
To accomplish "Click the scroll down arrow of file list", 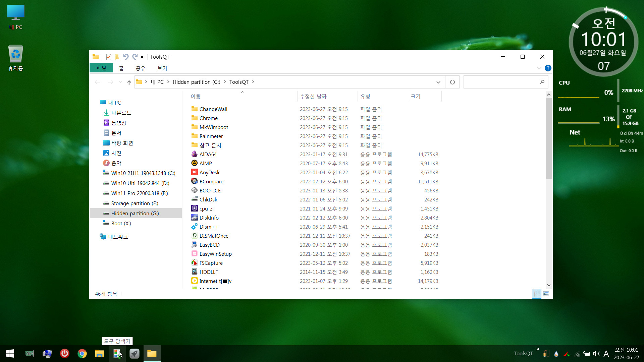I will (x=549, y=285).
